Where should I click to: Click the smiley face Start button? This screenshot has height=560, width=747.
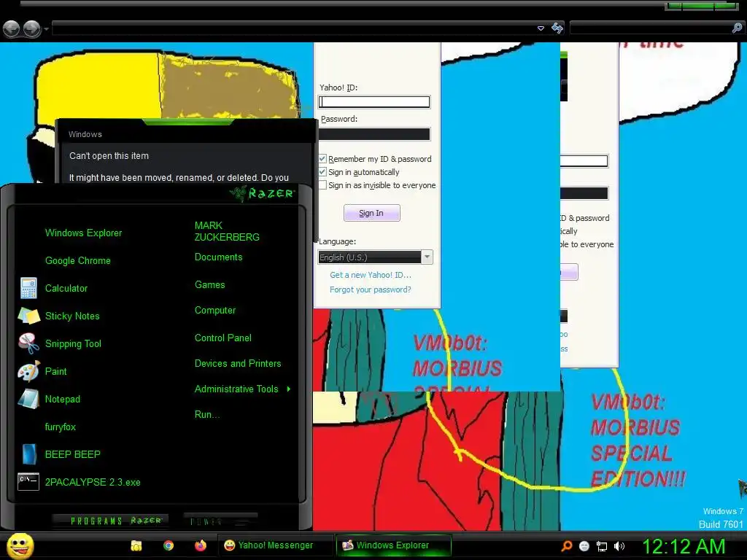coord(20,545)
